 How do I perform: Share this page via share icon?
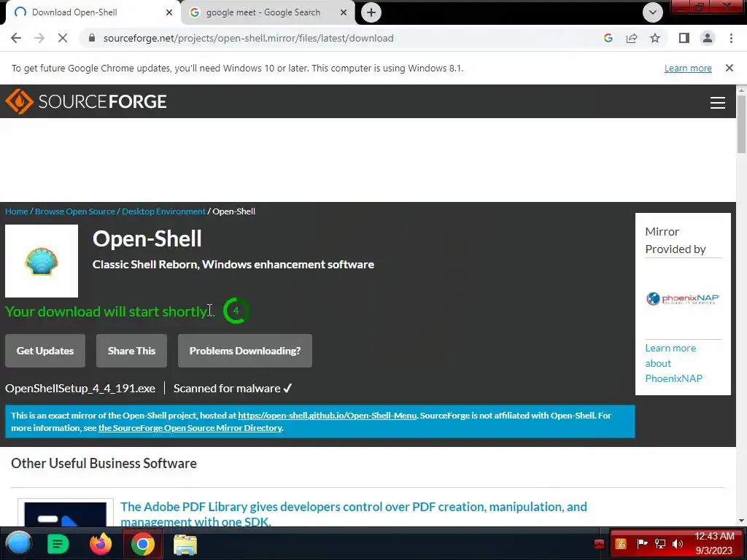click(x=632, y=38)
